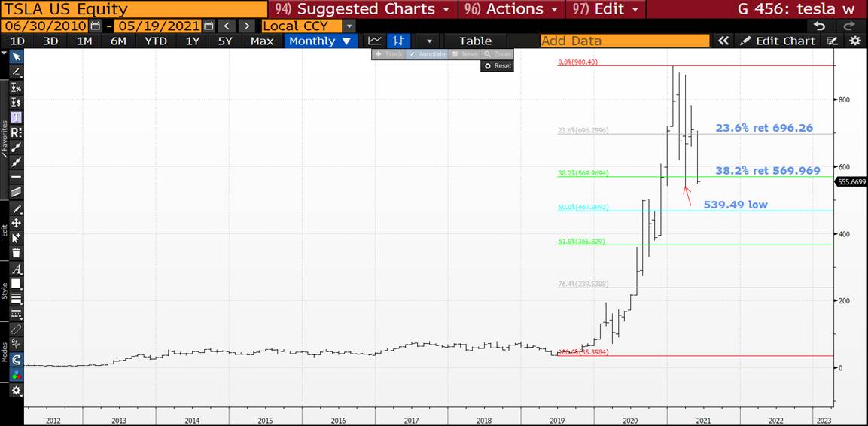Pick the regression line tool

tap(16, 162)
